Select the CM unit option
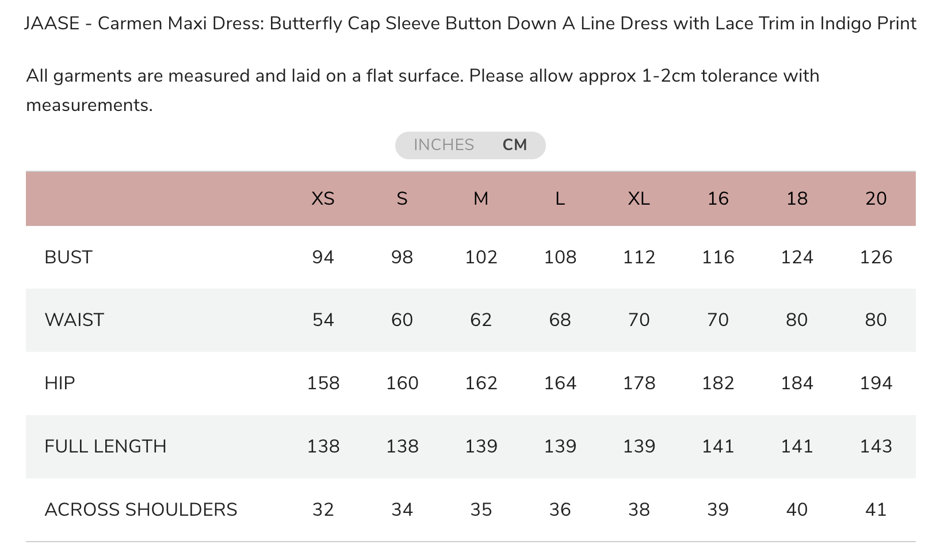 click(515, 145)
